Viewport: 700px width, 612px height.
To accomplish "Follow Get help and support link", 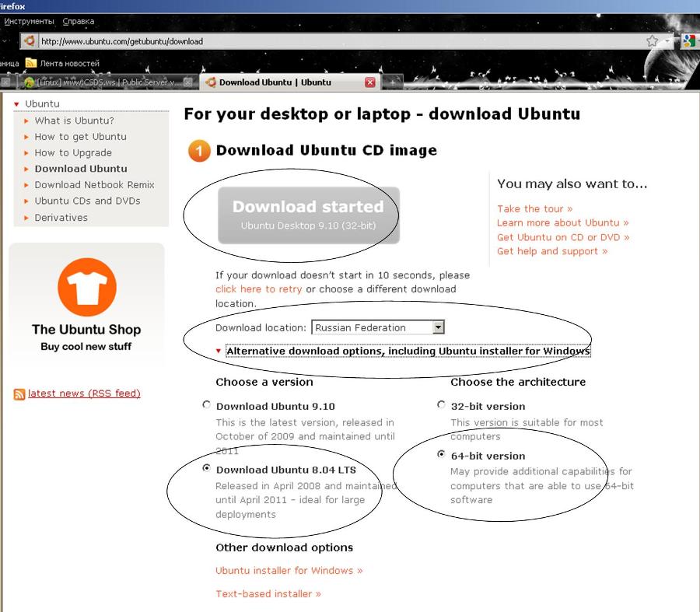I will (552, 251).
